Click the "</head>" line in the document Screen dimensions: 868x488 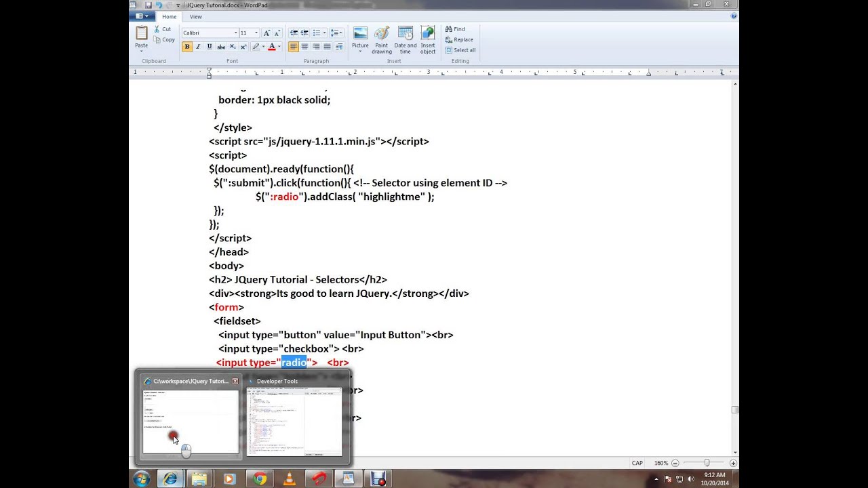pos(229,252)
